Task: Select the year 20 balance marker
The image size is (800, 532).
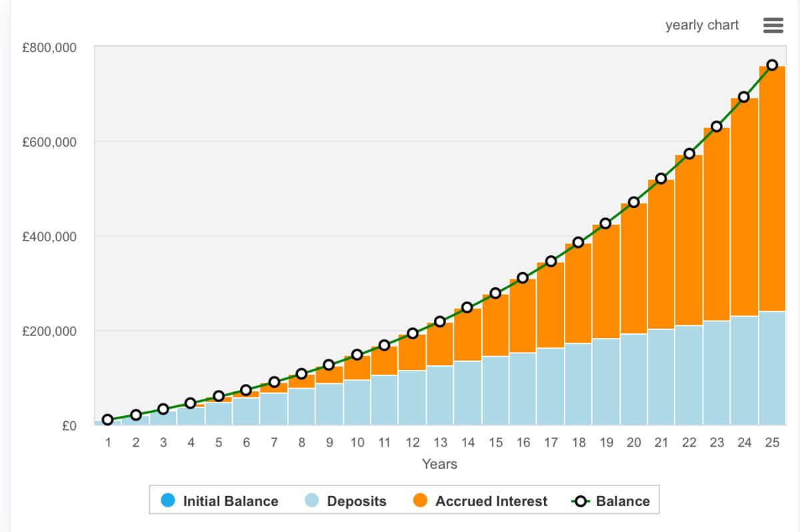Action: (x=633, y=202)
